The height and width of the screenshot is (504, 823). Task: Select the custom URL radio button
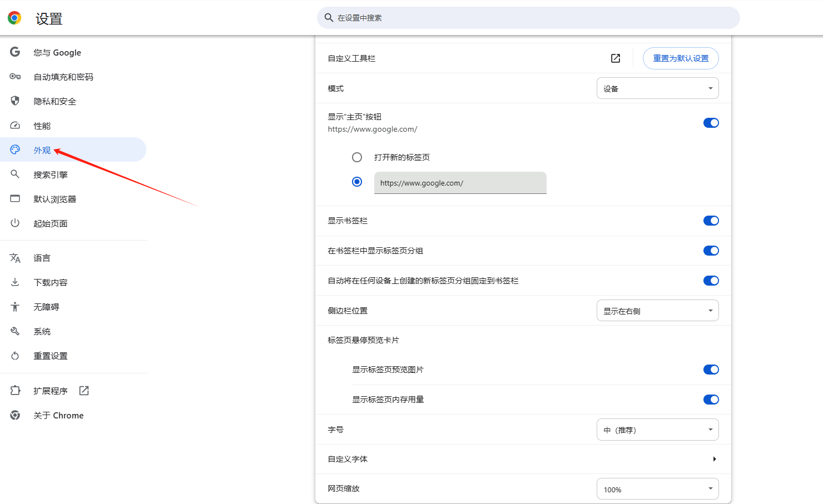357,182
